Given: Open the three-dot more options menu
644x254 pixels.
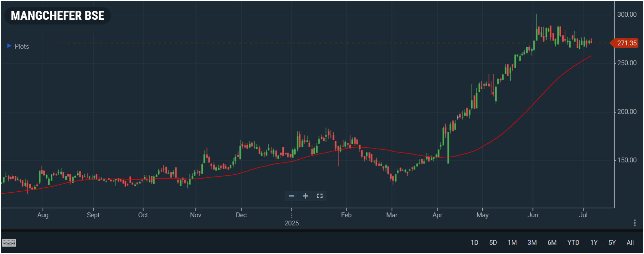Looking at the screenshot, I should [635, 223].
